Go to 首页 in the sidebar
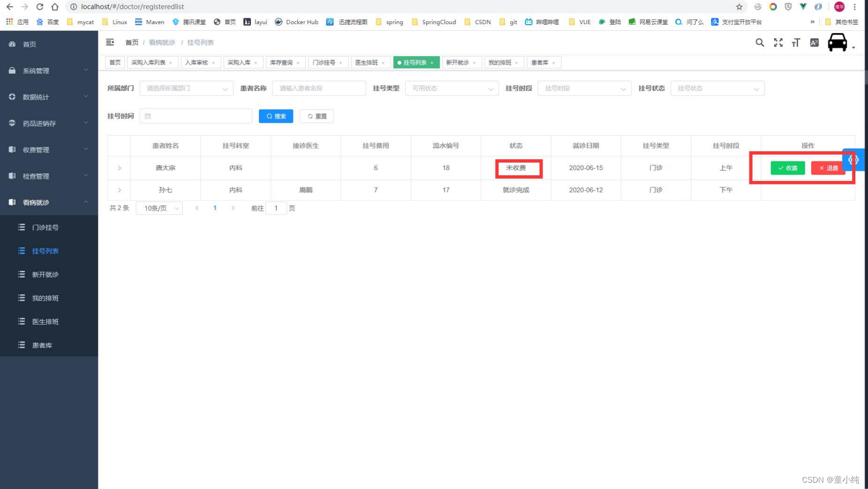Viewport: 868px width, 489px height. tap(49, 44)
